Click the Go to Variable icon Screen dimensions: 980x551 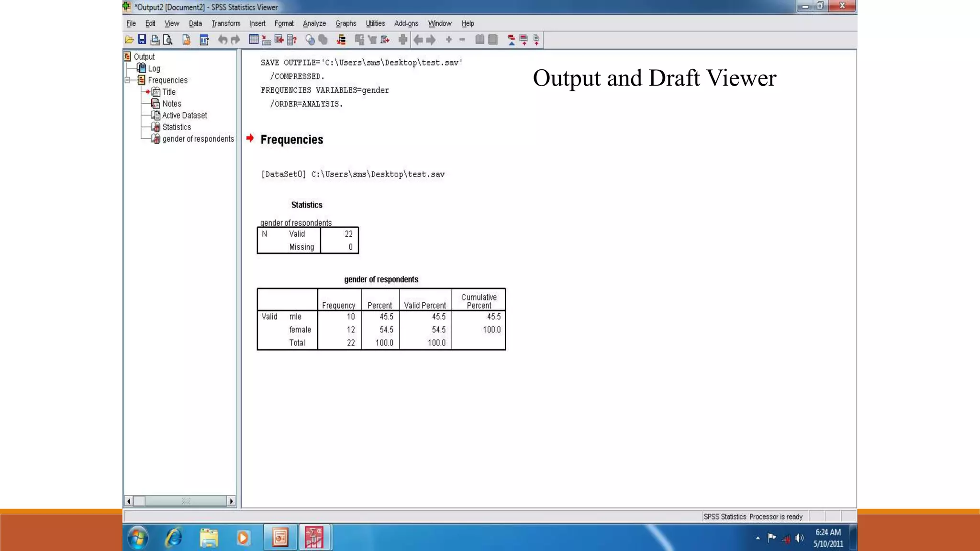pyautogui.click(x=279, y=40)
